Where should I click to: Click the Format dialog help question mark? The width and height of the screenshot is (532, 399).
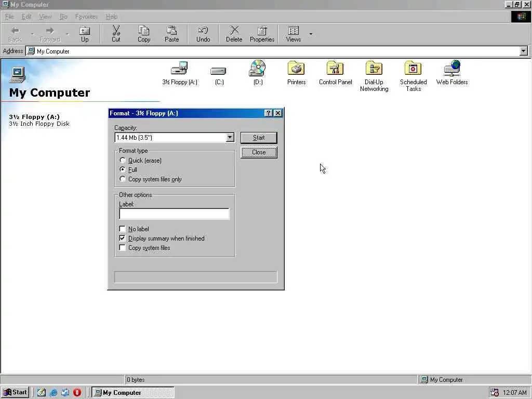[268, 113]
